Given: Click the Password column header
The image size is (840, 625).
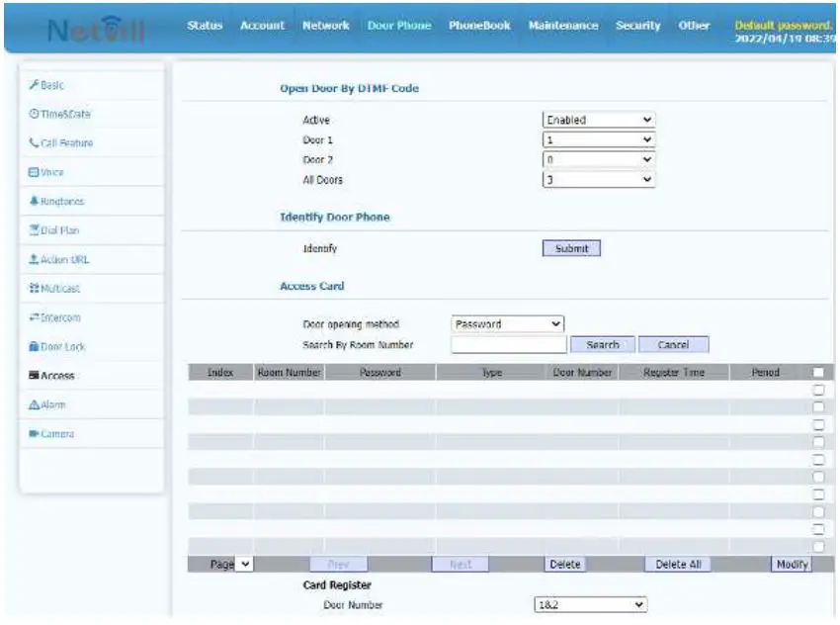Looking at the screenshot, I should click(x=380, y=373).
